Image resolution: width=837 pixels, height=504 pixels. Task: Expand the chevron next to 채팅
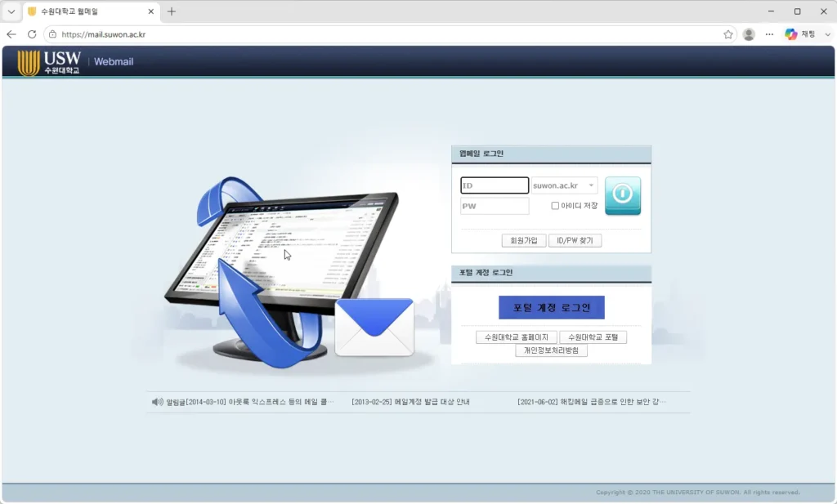828,34
